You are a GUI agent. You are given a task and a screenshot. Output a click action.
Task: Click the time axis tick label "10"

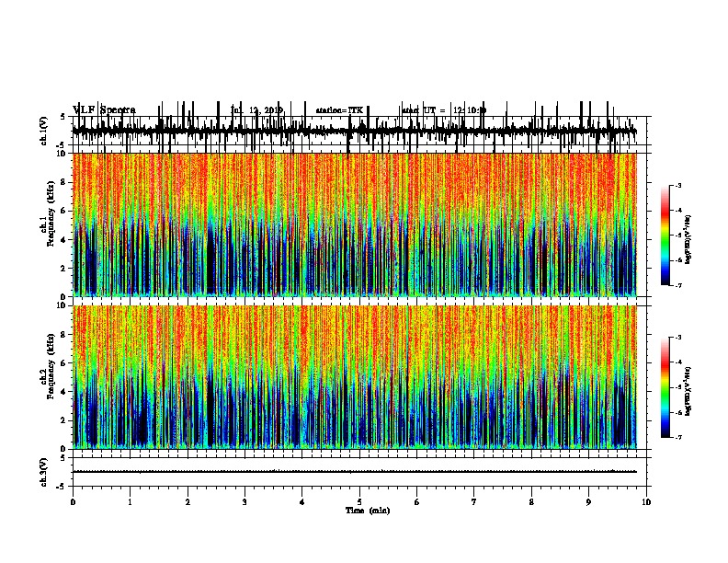(x=646, y=501)
